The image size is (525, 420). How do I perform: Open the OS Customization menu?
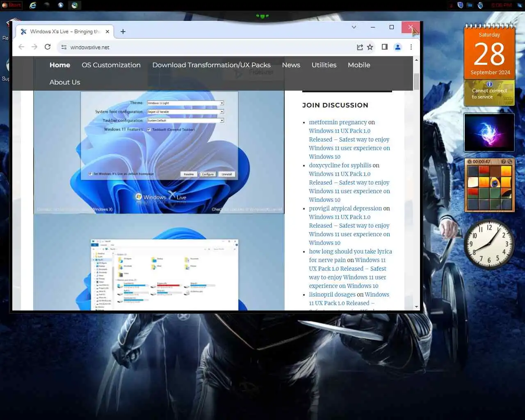111,65
